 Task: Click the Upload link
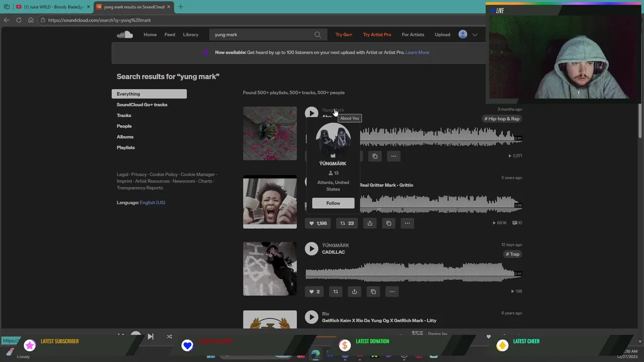pos(443,35)
